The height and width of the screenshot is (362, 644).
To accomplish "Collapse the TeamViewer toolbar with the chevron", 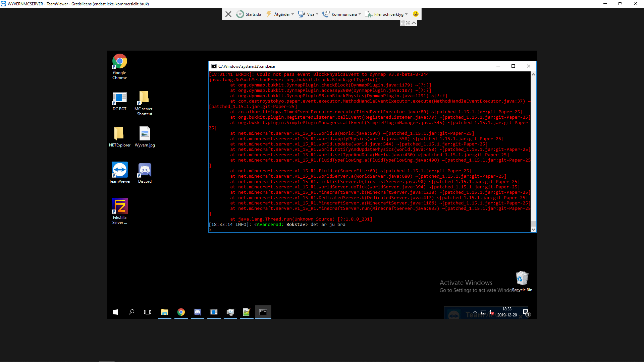I will coord(414,23).
